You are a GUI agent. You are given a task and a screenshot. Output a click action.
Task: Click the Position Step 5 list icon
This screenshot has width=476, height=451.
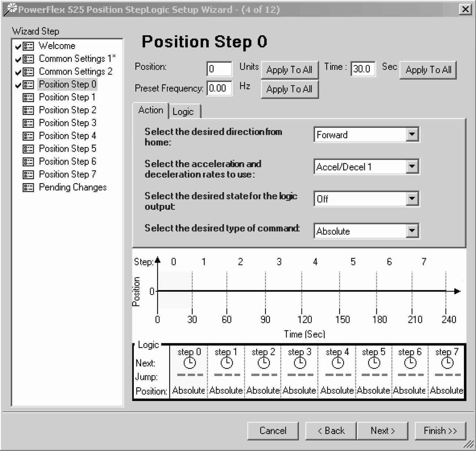tap(28, 149)
